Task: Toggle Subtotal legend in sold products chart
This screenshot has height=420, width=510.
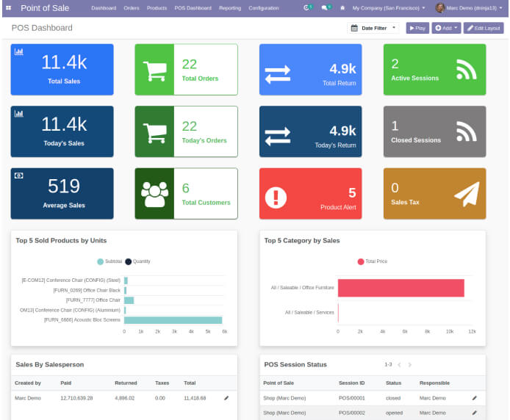Action: tap(109, 261)
